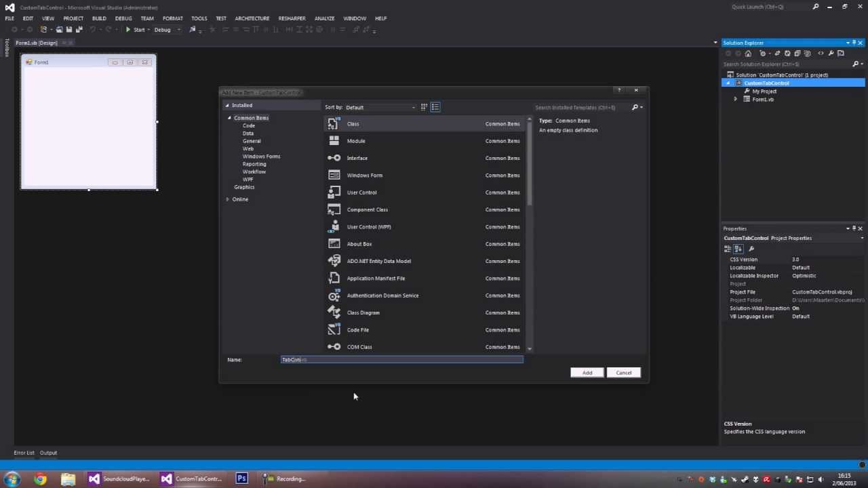Open Photoshop from the taskbar

tap(241, 479)
